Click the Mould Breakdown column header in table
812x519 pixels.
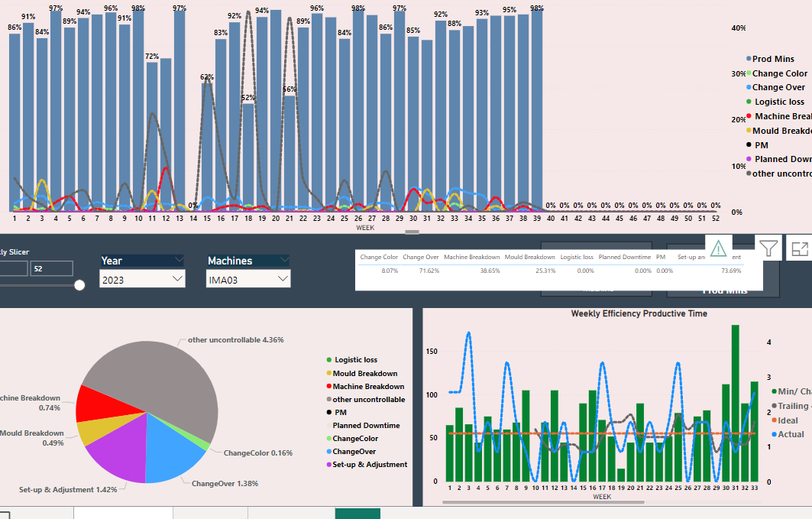530,257
